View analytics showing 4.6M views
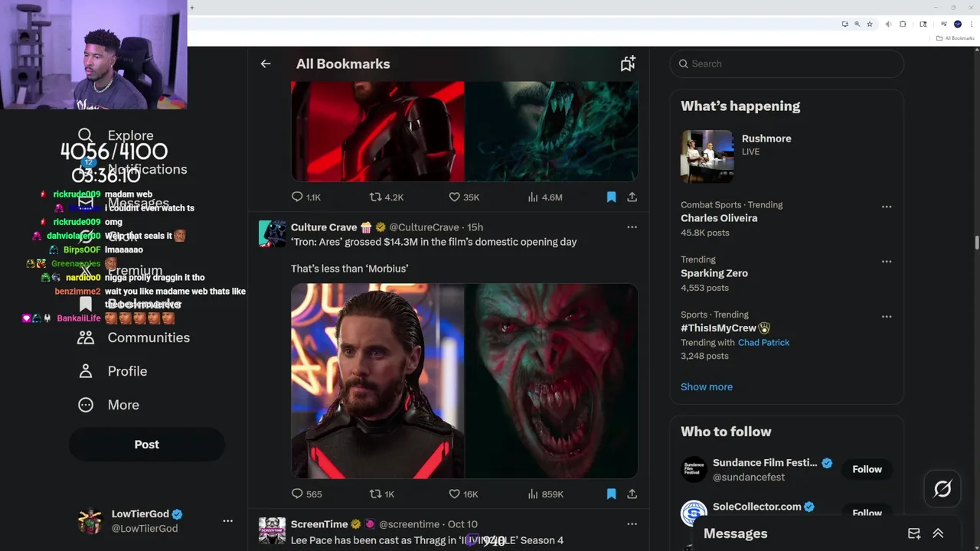 pyautogui.click(x=545, y=197)
